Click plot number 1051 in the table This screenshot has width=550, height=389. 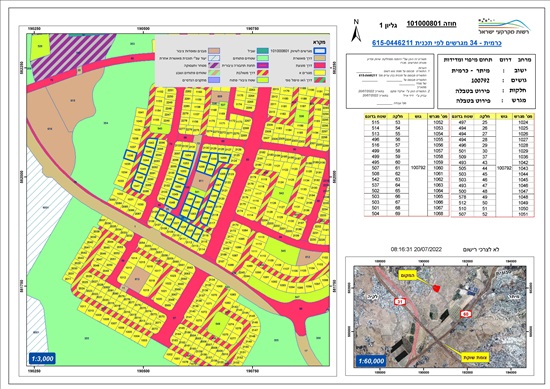[523, 214]
